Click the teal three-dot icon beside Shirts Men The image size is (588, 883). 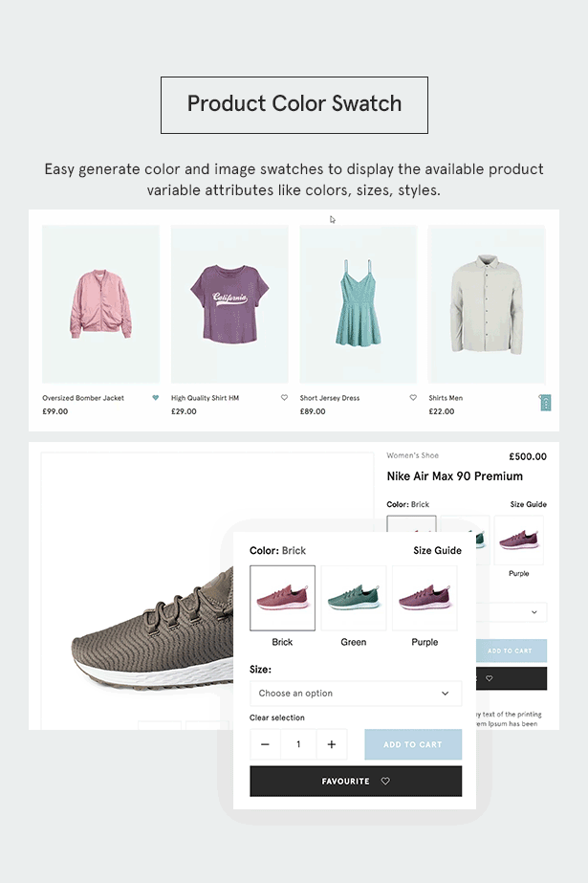(x=545, y=403)
